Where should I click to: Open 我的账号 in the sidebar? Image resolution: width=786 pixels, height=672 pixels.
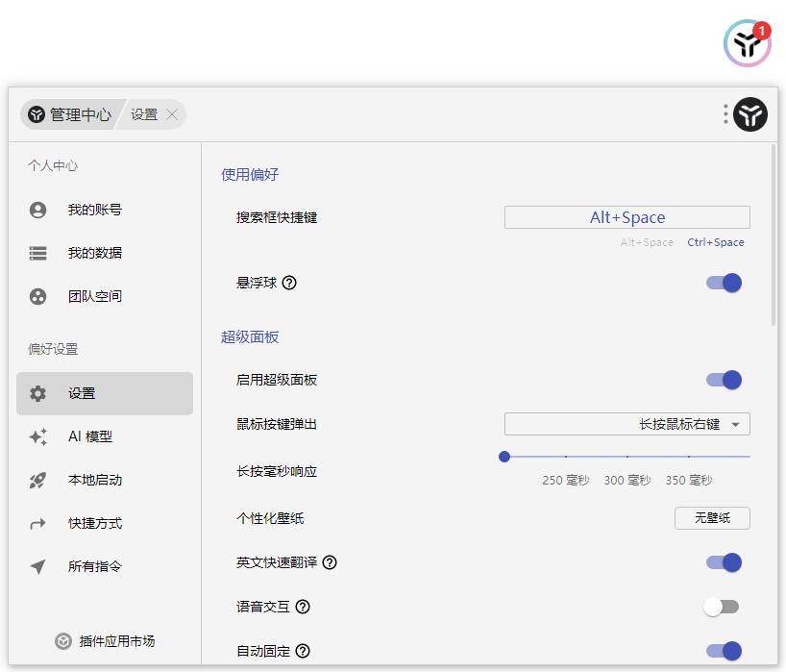tap(94, 210)
